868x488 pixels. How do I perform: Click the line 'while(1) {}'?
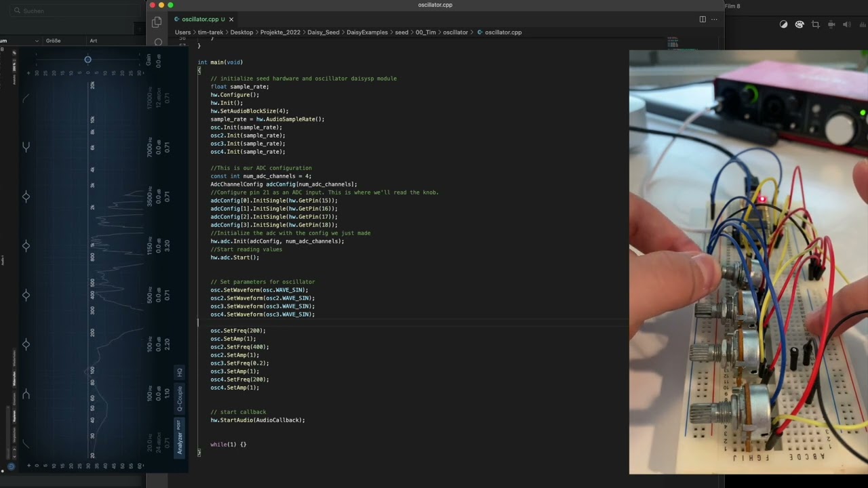coord(229,445)
